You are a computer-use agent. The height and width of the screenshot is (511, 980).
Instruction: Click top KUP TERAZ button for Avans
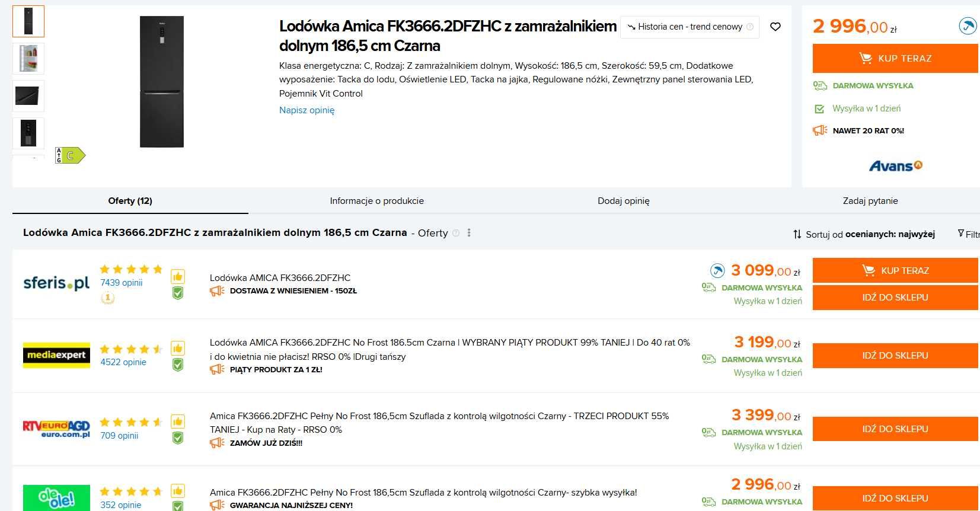[x=895, y=58]
